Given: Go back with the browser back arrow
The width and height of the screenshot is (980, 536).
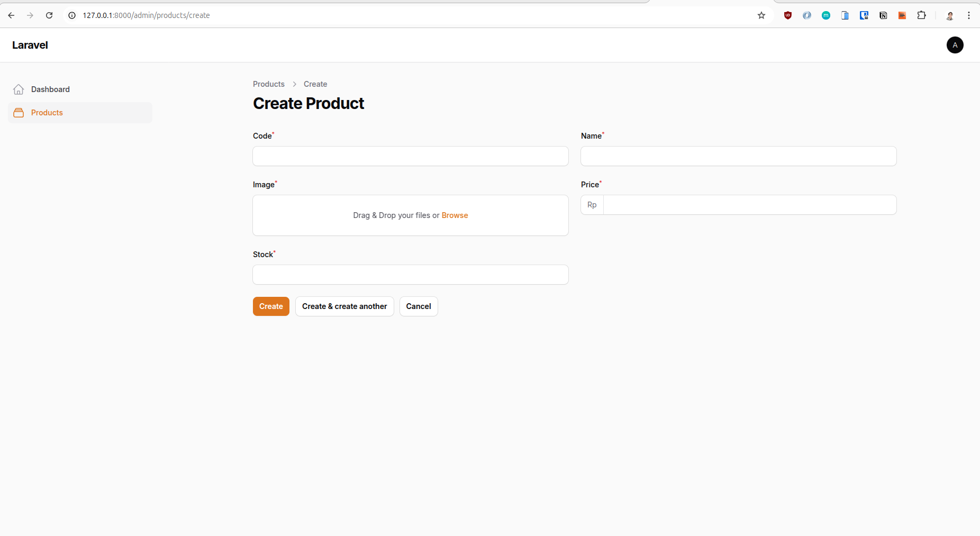Looking at the screenshot, I should pyautogui.click(x=11, y=15).
